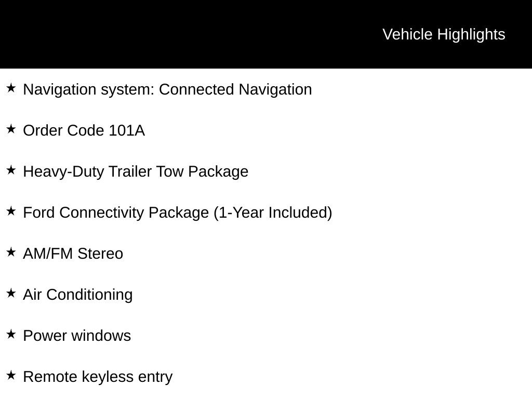Click the star beside Heavy-Duty Trailer Tow Package
The height and width of the screenshot is (399, 532).
[11, 170]
